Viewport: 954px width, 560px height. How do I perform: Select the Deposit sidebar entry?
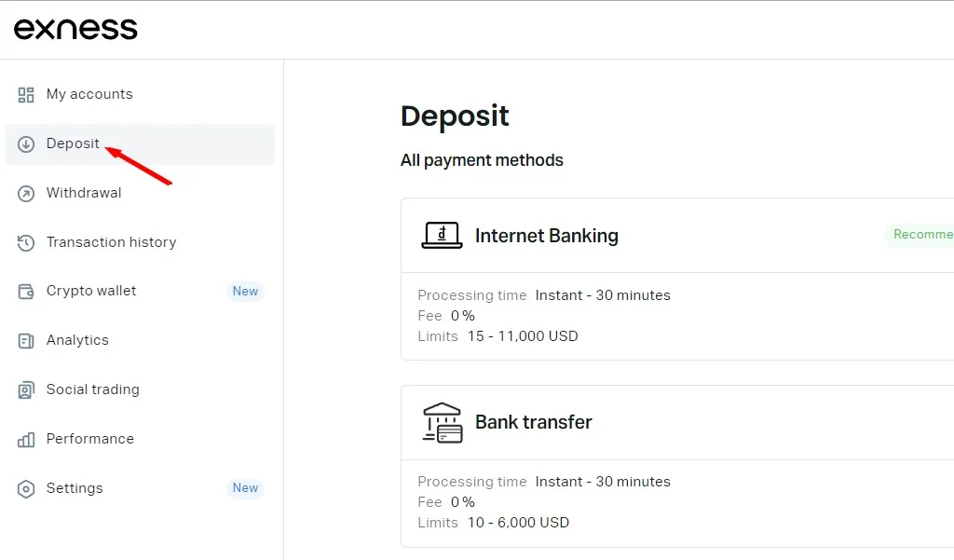click(73, 143)
